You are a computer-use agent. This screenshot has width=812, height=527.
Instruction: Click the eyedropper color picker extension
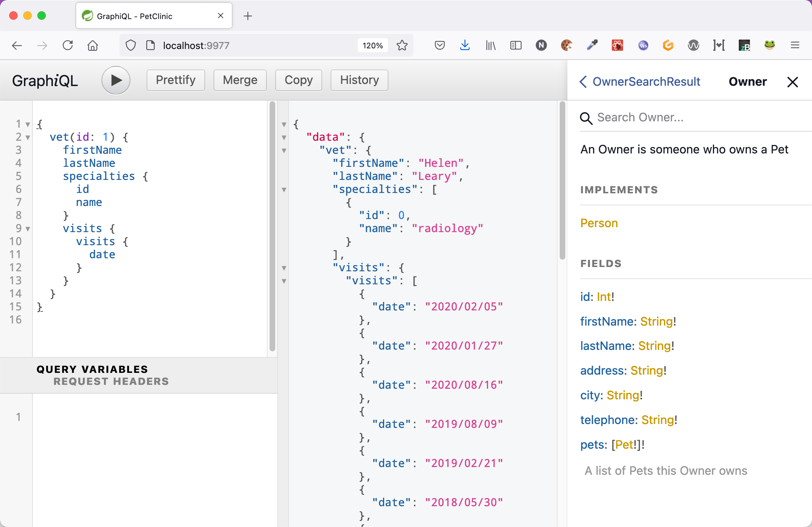click(592, 45)
